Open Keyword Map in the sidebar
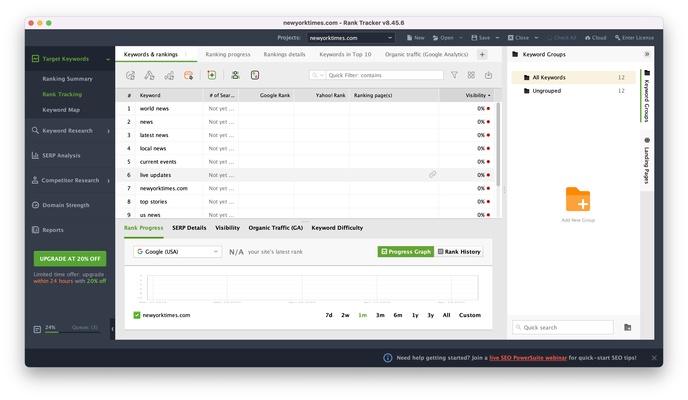This screenshot has width=688, height=400. tap(61, 110)
